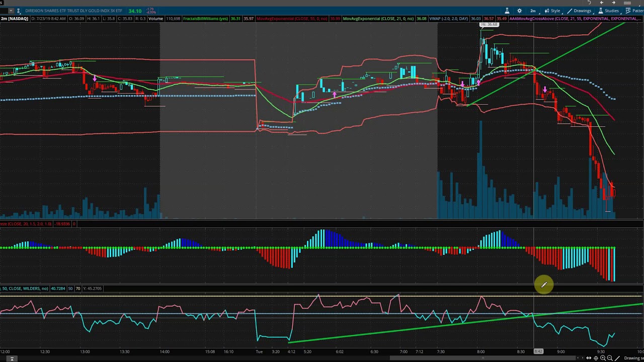
Task: Click the crosshair pan icon at the bottom
Action: 596,358
